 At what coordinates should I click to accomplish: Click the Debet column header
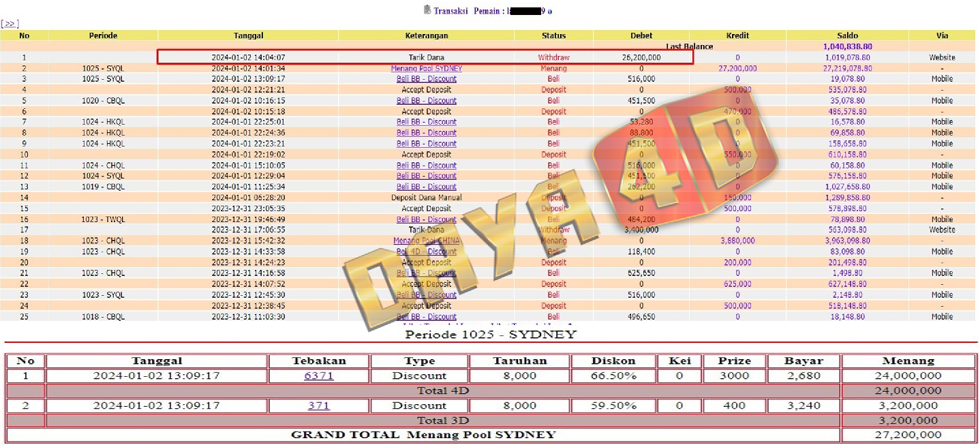(641, 35)
